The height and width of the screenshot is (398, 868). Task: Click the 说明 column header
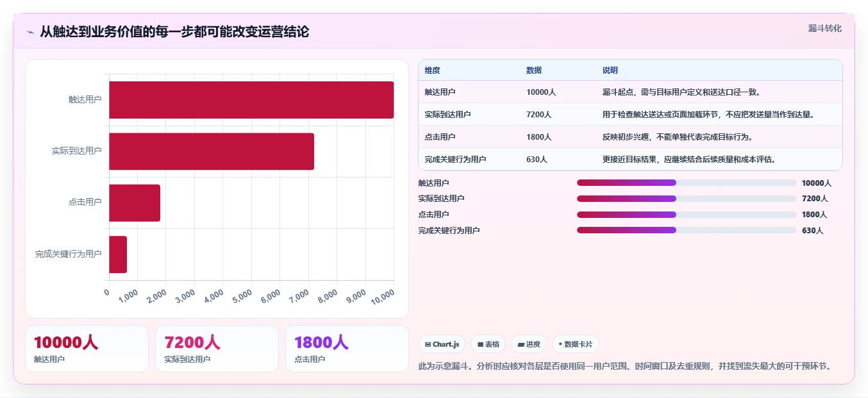pyautogui.click(x=610, y=70)
